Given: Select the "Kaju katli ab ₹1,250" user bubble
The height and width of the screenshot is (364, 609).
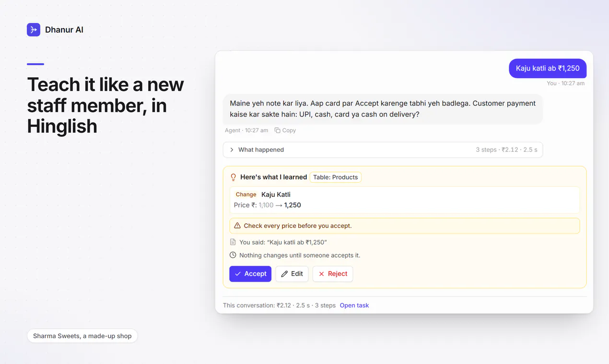Looking at the screenshot, I should coord(548,68).
